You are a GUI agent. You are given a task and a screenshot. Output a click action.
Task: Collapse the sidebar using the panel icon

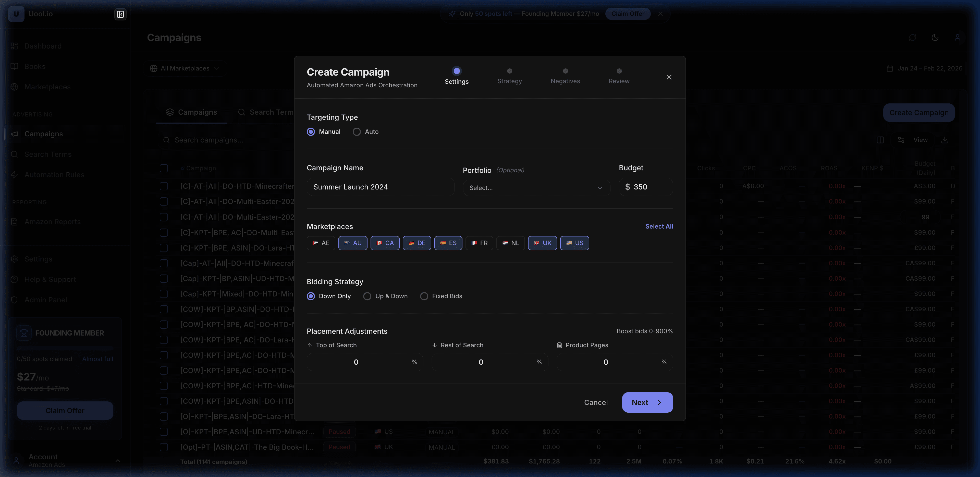pyautogui.click(x=120, y=14)
